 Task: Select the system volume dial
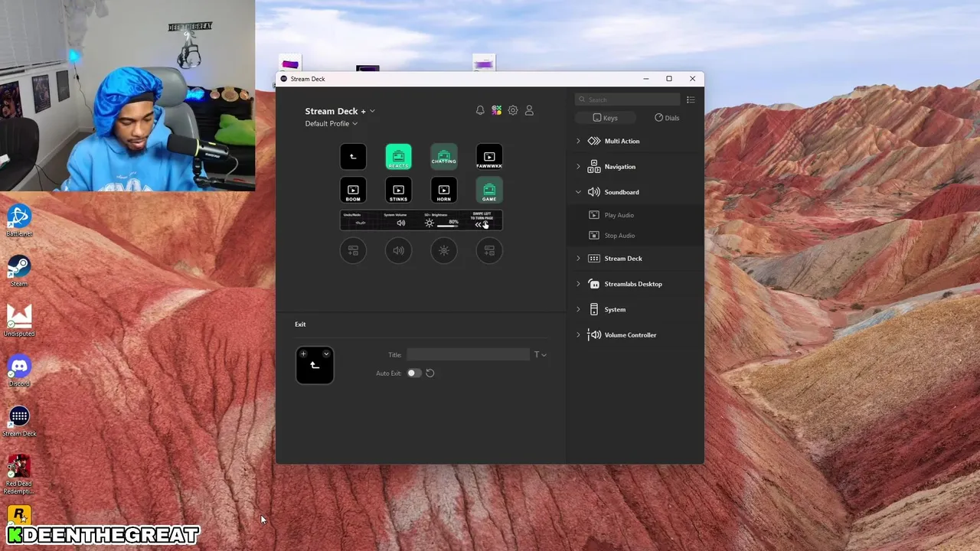point(398,250)
